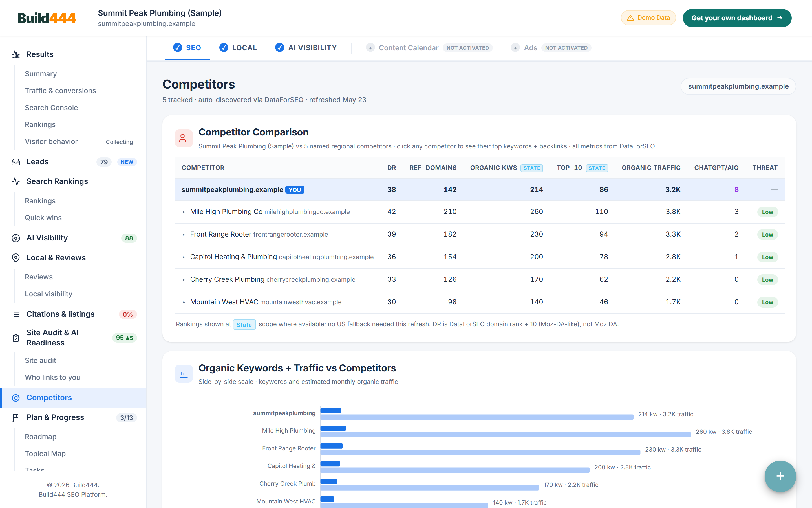Image resolution: width=812 pixels, height=508 pixels.
Task: Open the Content Calendar tab
Action: (429, 48)
